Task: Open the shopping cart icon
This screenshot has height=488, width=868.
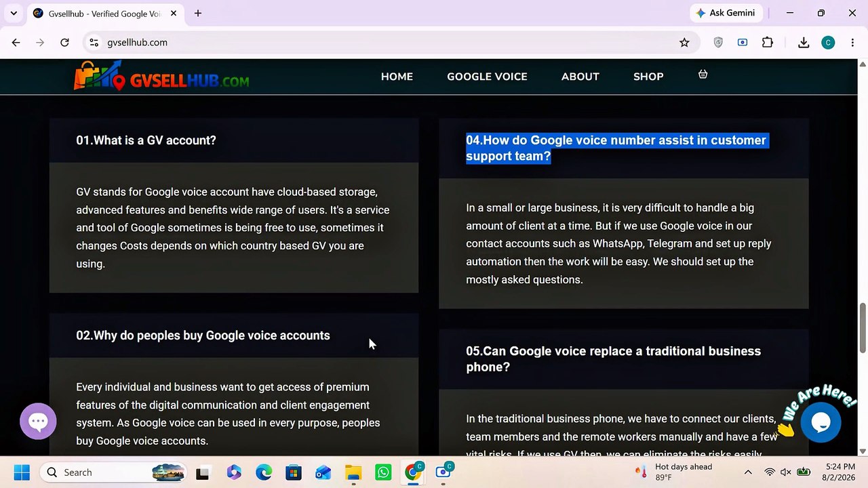Action: pyautogui.click(x=703, y=74)
